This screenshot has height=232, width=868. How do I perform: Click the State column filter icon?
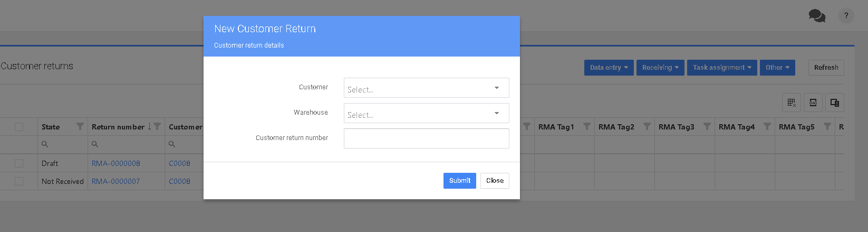[x=80, y=127]
